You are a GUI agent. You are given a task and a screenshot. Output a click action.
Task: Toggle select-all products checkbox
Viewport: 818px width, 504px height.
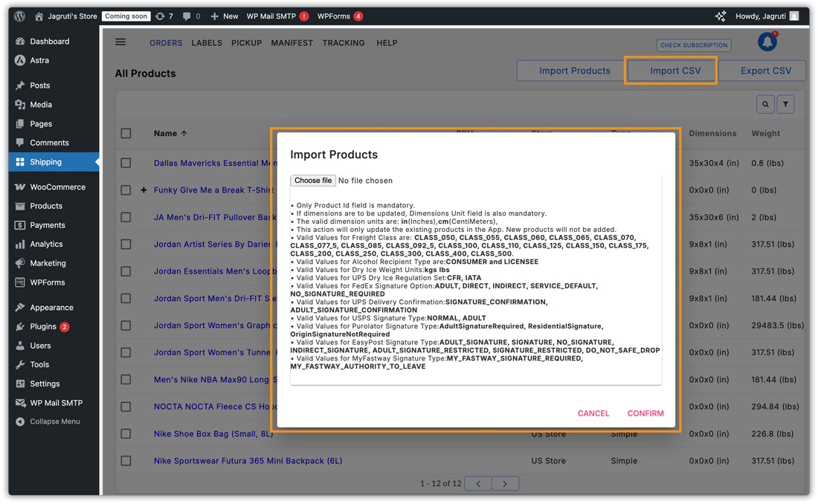pyautogui.click(x=126, y=134)
